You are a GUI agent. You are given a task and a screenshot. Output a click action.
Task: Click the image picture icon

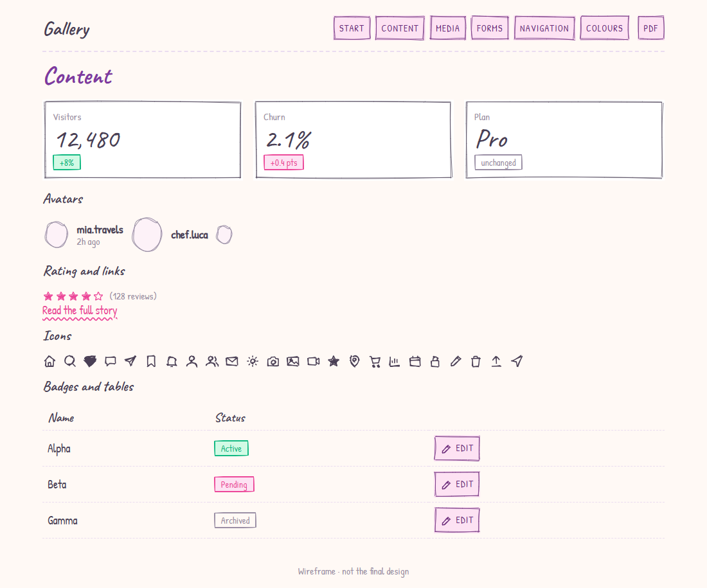pyautogui.click(x=293, y=361)
